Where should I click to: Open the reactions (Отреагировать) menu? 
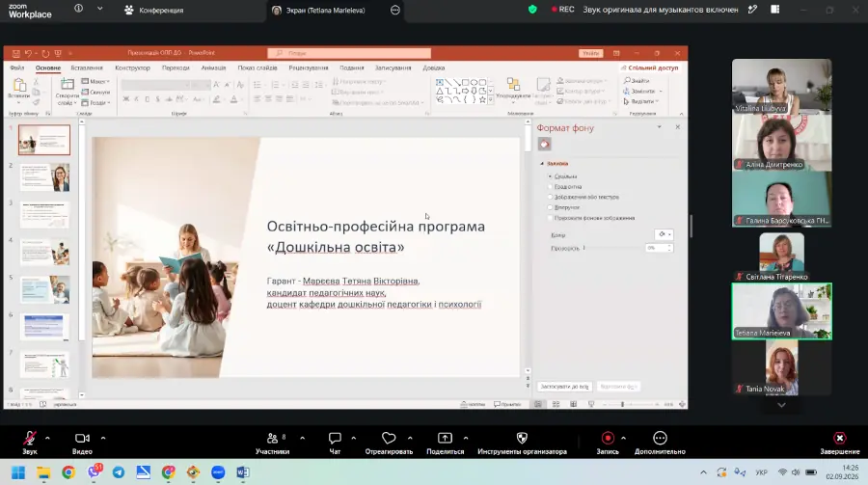click(389, 443)
